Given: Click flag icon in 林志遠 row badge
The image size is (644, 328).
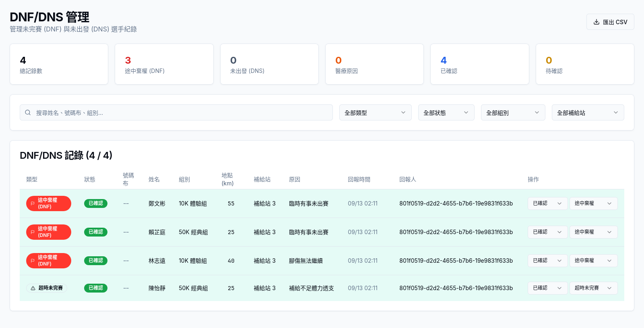Looking at the screenshot, I should tap(33, 261).
